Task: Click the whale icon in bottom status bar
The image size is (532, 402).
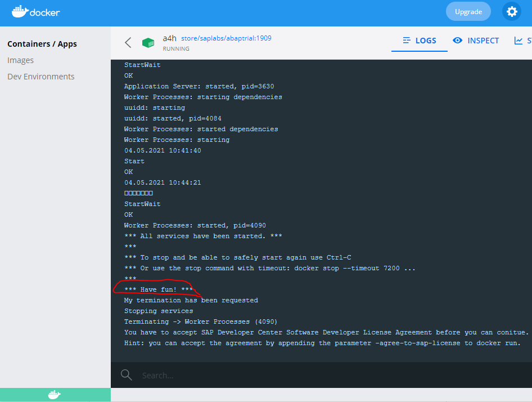Action: click(x=55, y=395)
